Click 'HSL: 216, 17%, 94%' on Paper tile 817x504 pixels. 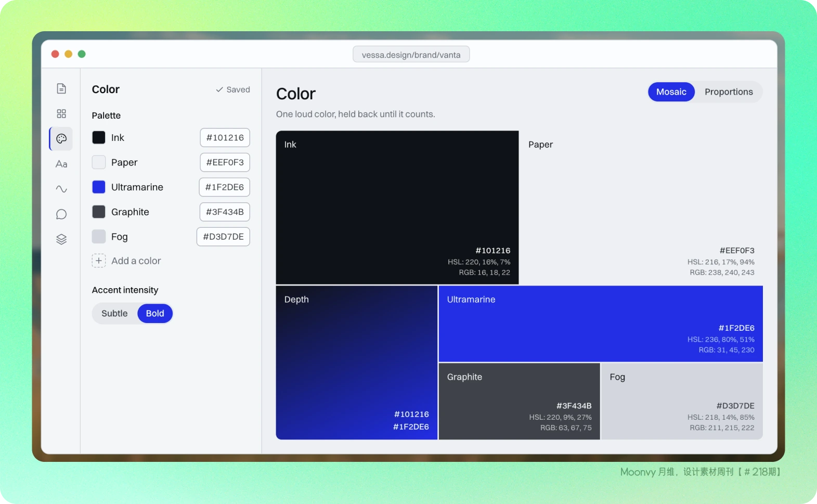click(721, 262)
